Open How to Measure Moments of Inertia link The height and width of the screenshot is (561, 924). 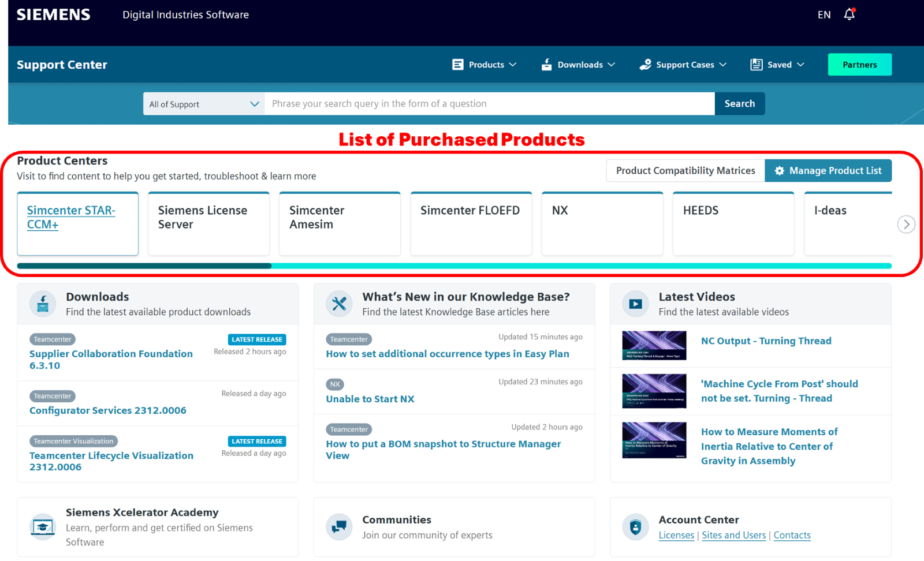pos(769,446)
